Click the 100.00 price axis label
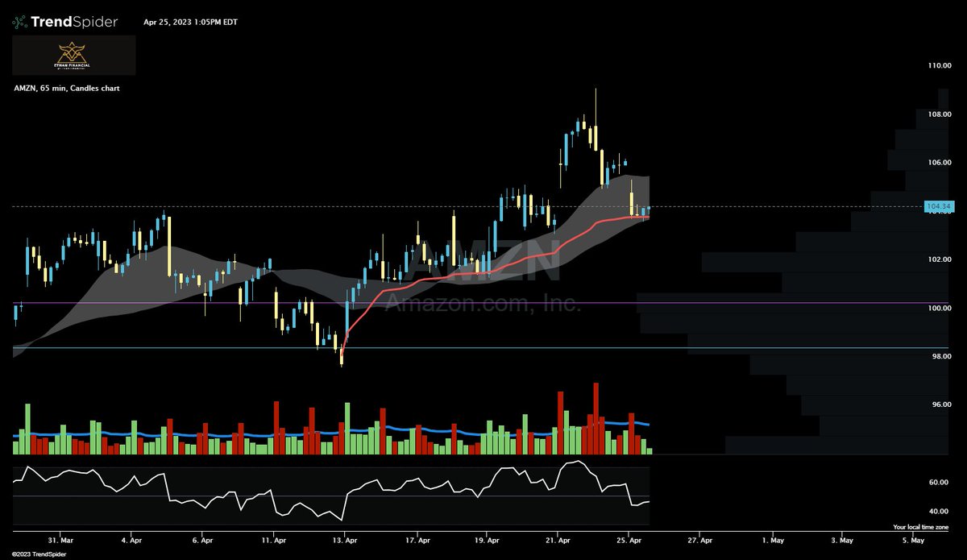967x560 pixels. [939, 308]
